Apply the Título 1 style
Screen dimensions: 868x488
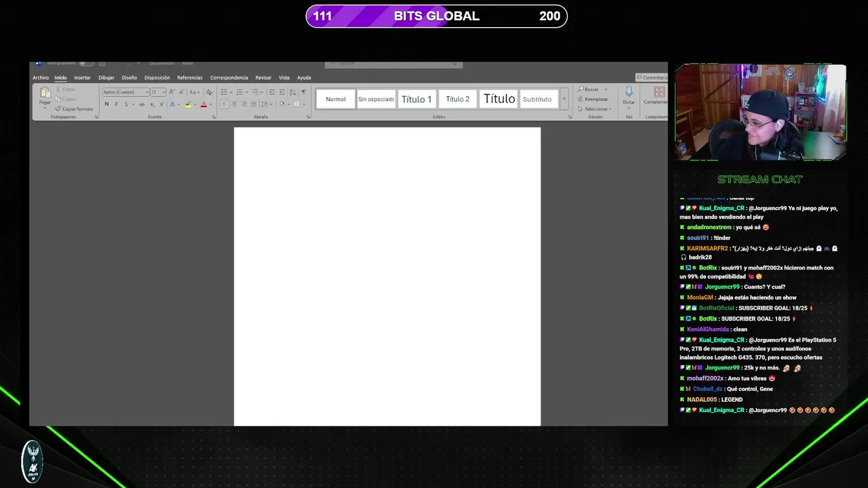click(416, 99)
